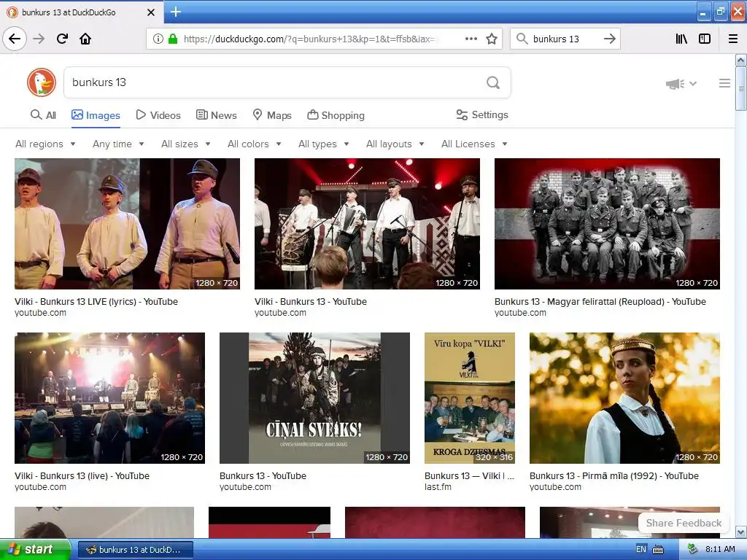Screen dimensions: 747x560
Task: Open the Bunkurs 13 — Vilki last.fm link
Action: pos(469,475)
